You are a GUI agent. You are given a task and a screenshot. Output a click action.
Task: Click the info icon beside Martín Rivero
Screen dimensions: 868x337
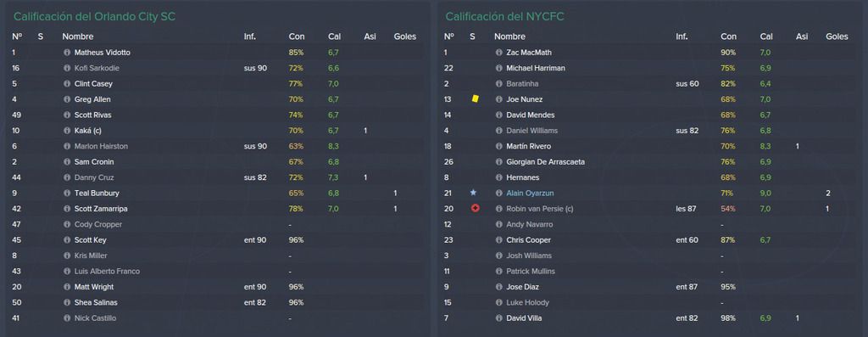point(498,146)
